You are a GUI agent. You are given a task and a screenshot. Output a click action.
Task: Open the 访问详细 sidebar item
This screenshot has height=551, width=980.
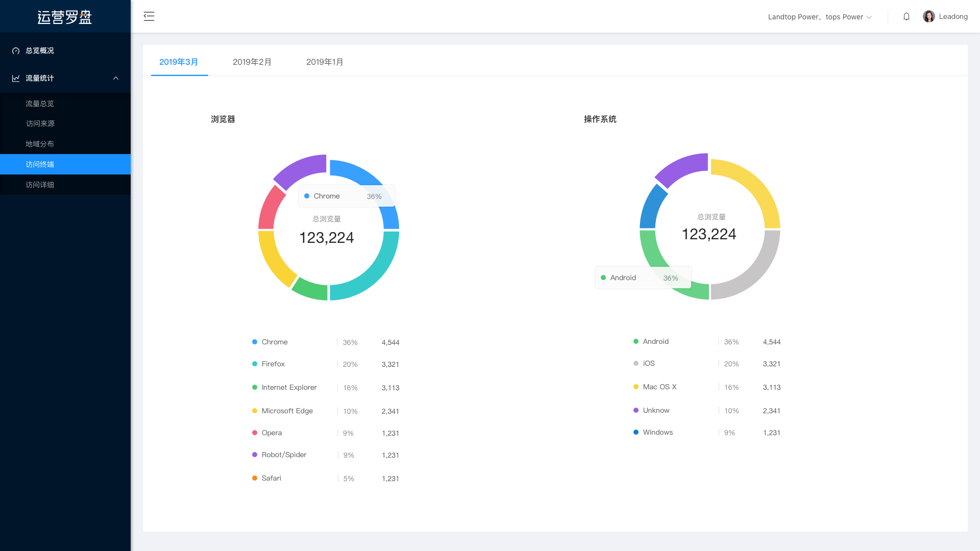(40, 185)
